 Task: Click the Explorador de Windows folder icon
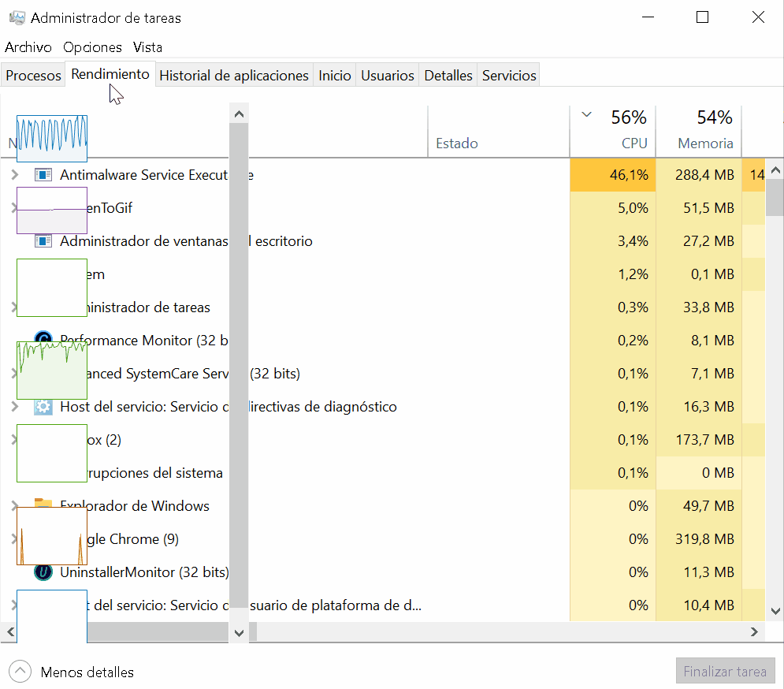click(43, 506)
